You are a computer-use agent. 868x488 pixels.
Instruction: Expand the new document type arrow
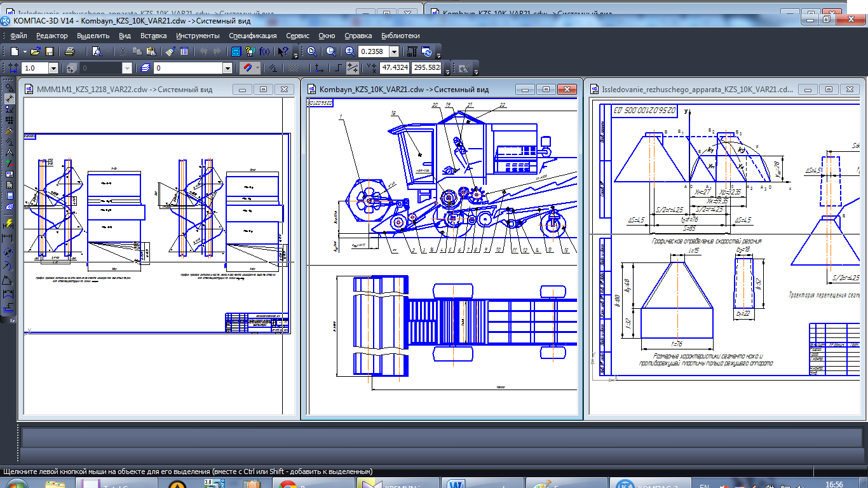[25, 51]
